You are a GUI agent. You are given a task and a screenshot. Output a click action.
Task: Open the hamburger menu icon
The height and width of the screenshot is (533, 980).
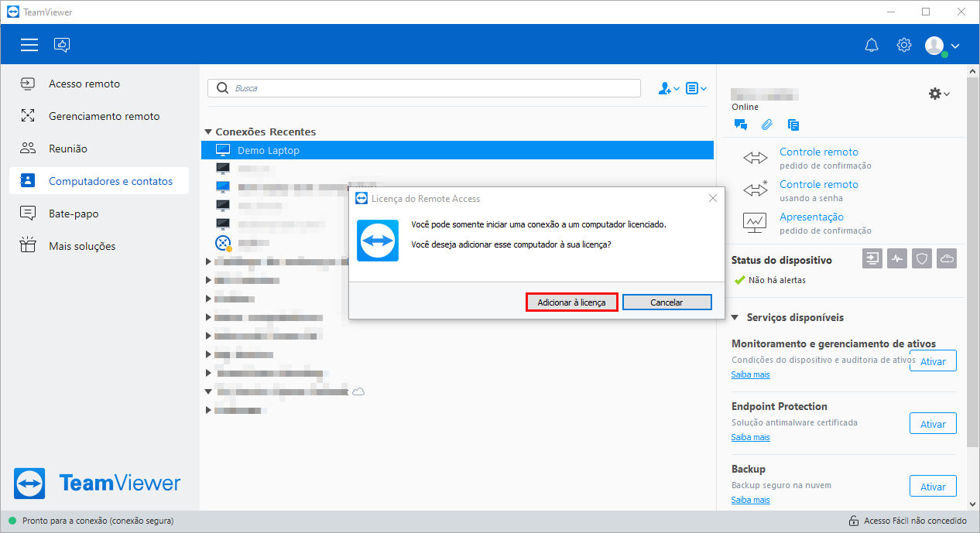click(29, 45)
